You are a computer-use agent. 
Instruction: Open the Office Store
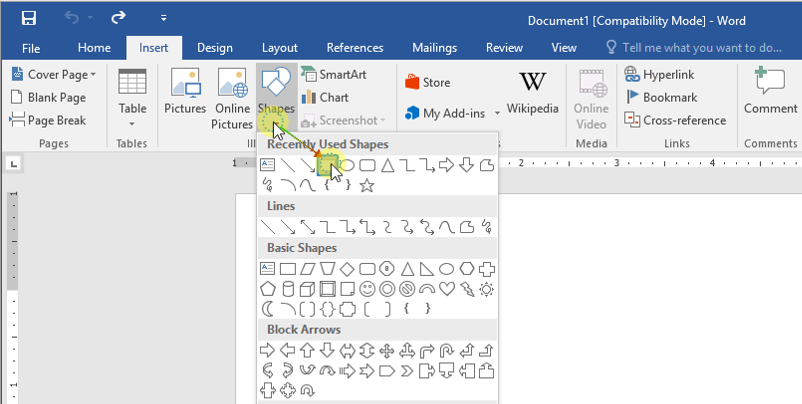428,82
